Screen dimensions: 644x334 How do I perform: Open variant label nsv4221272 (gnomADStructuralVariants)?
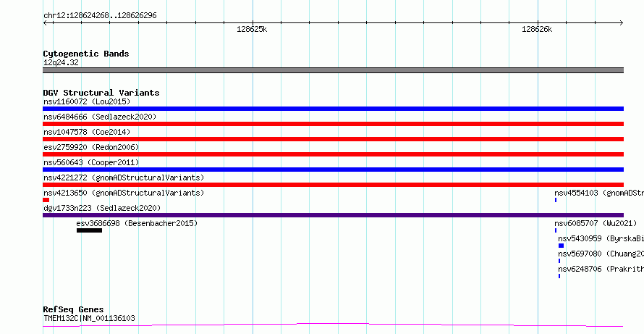pyautogui.click(x=124, y=178)
